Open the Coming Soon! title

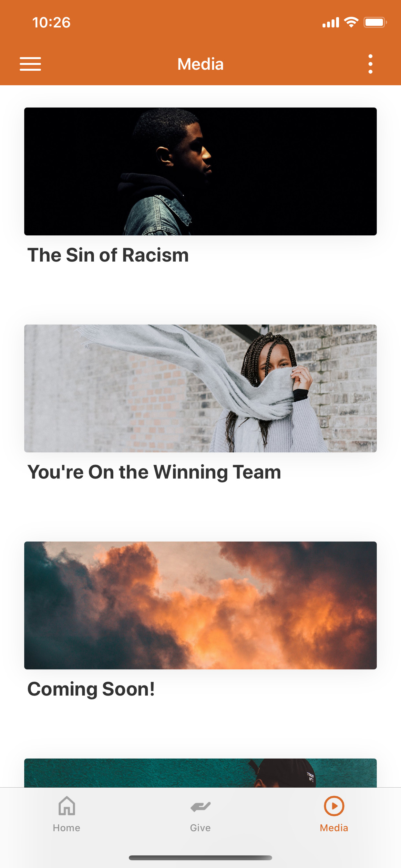coord(91,689)
